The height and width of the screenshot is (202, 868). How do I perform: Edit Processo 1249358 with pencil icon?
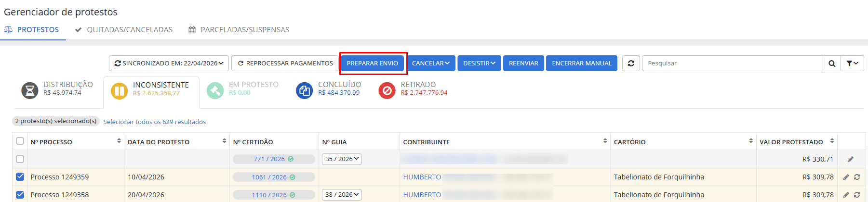[x=846, y=195]
